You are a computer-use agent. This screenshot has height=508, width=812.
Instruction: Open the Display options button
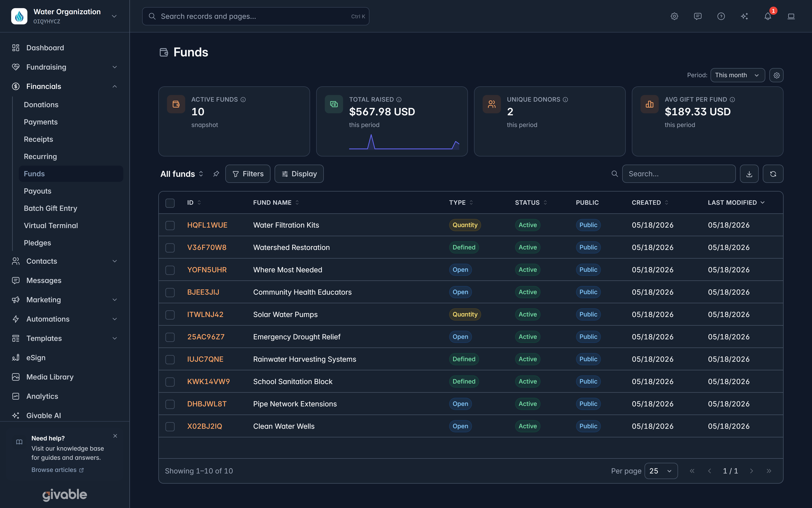pyautogui.click(x=299, y=174)
